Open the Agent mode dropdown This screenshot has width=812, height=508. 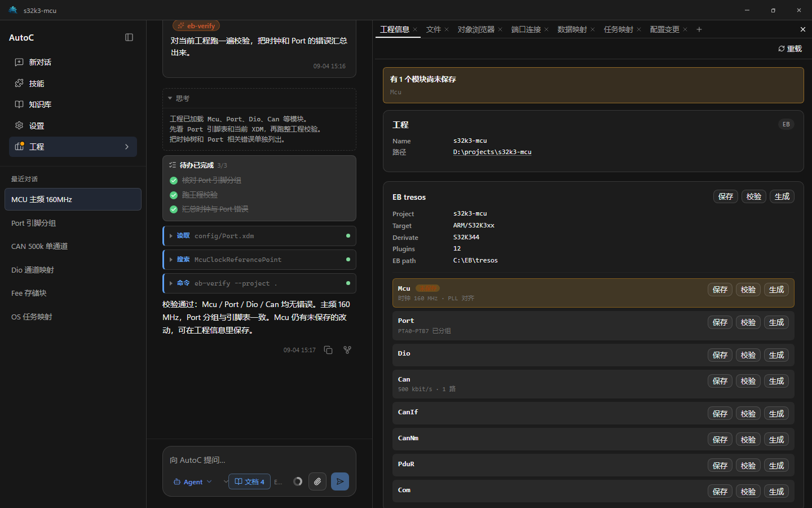coord(193,482)
